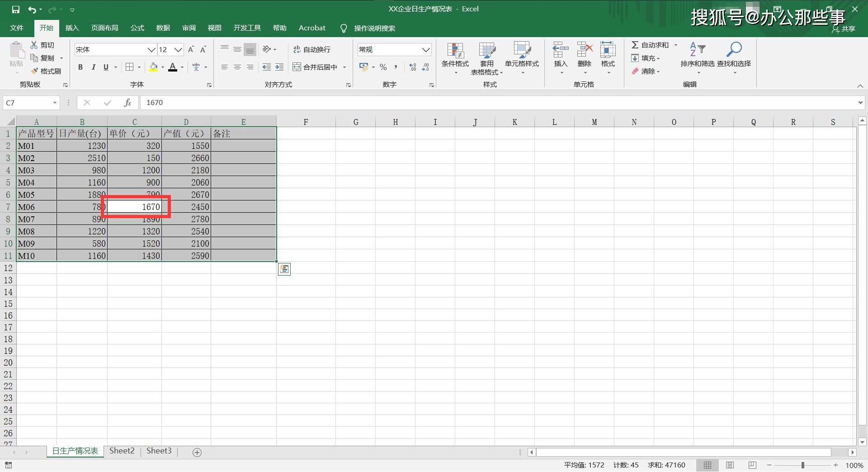Click the Save icon in quick access toolbar
This screenshot has width=868, height=472.
coord(16,9)
